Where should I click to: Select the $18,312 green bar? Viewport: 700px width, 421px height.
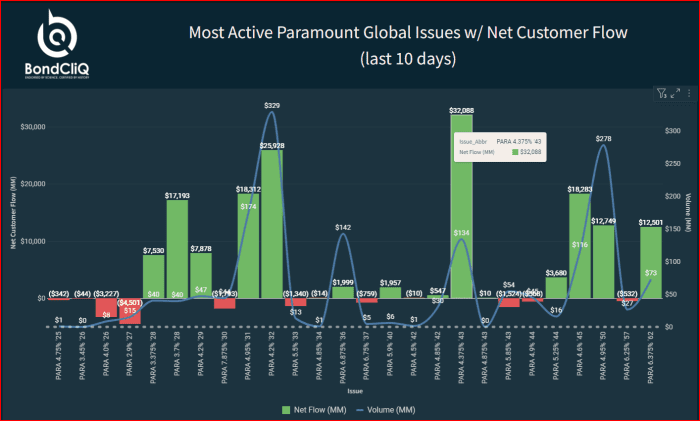tap(248, 246)
